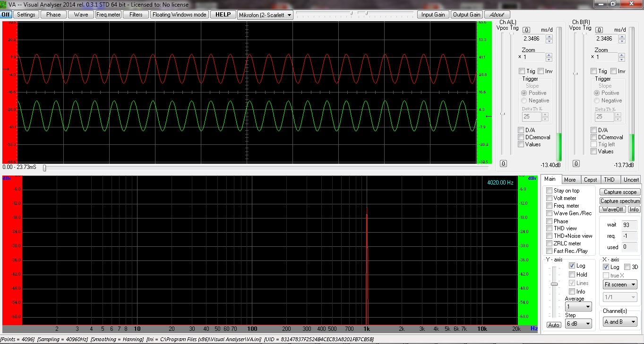
Task: Click the Capture scope button
Action: (620, 192)
